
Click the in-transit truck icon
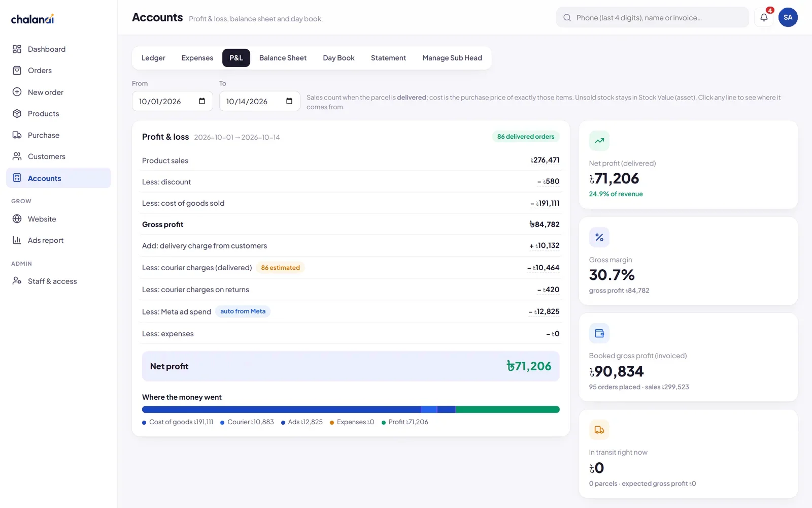pyautogui.click(x=599, y=430)
